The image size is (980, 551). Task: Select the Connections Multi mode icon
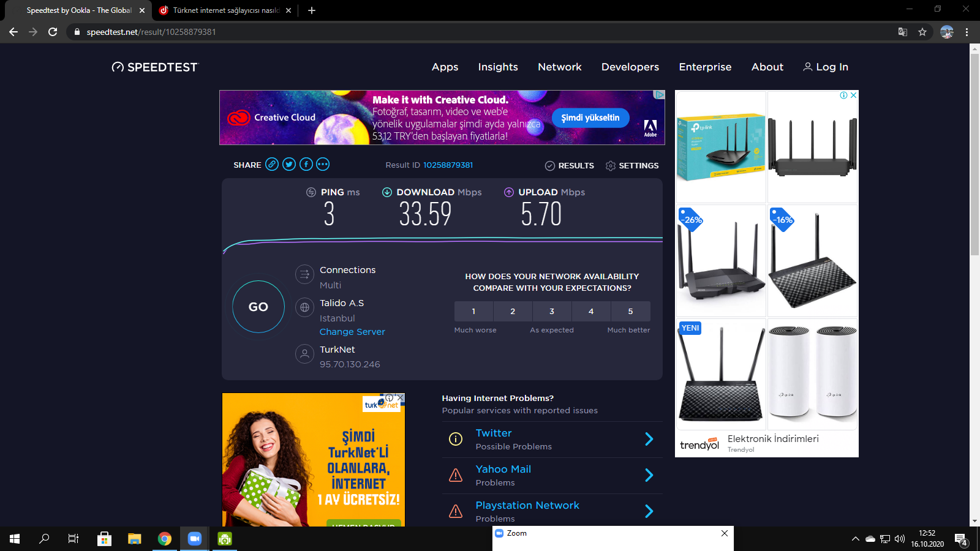click(304, 274)
